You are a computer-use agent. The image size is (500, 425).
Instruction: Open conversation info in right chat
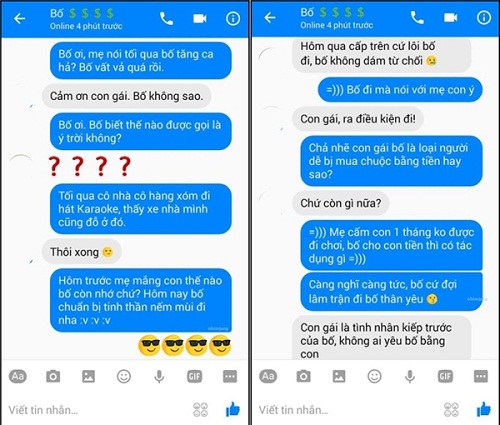[483, 17]
